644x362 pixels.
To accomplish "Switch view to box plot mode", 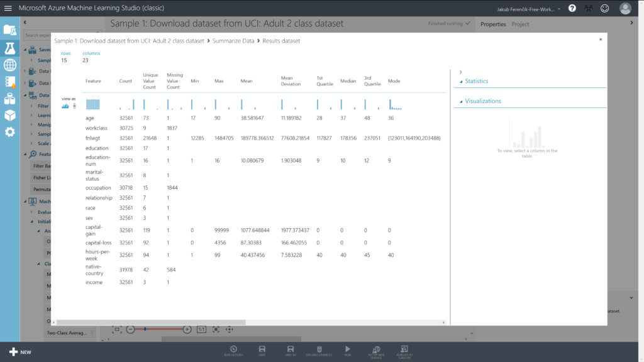I will coord(74,106).
